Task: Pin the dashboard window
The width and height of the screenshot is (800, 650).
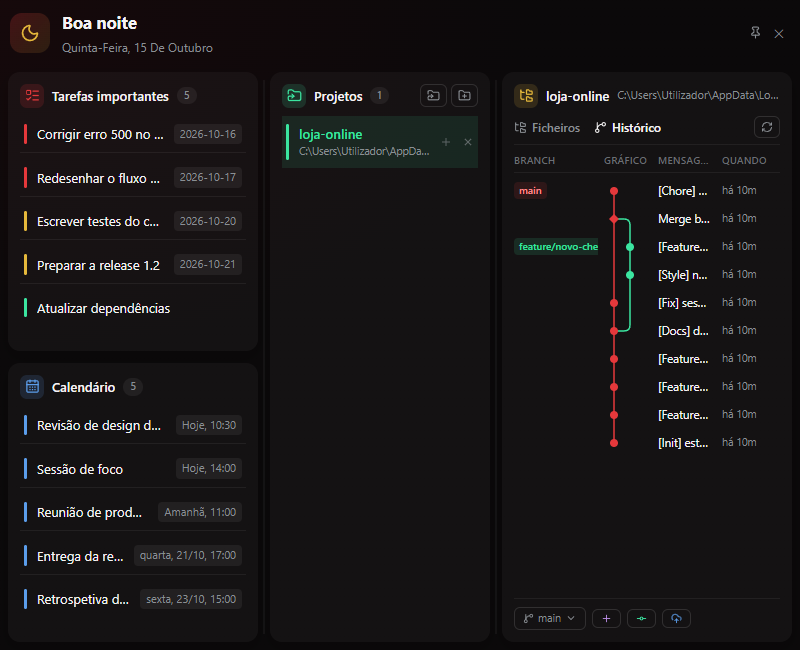Action: pos(755,33)
